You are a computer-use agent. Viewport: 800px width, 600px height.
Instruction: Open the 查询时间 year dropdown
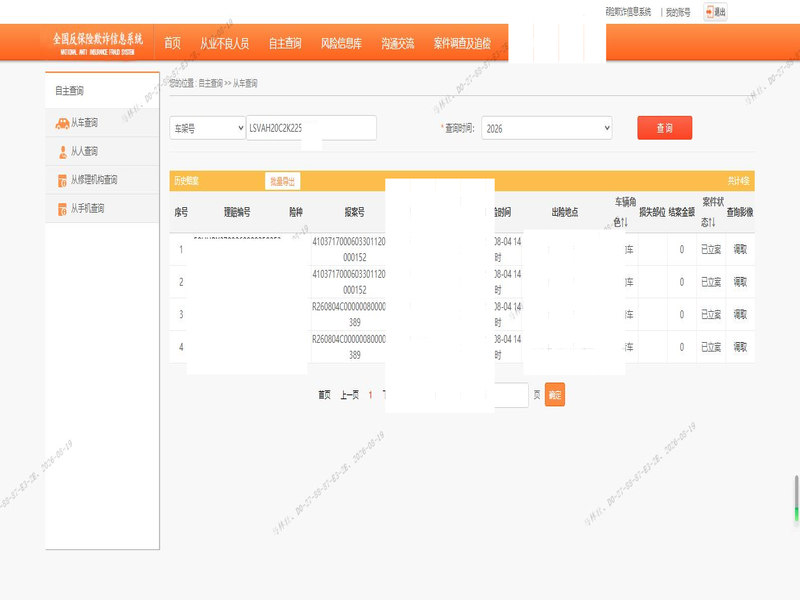(x=546, y=128)
